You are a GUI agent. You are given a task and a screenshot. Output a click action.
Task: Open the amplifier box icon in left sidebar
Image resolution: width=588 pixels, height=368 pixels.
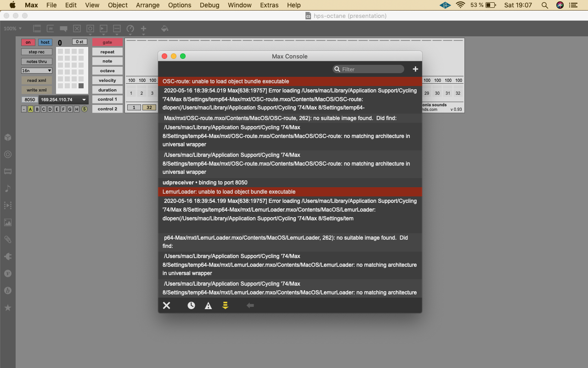click(8, 172)
